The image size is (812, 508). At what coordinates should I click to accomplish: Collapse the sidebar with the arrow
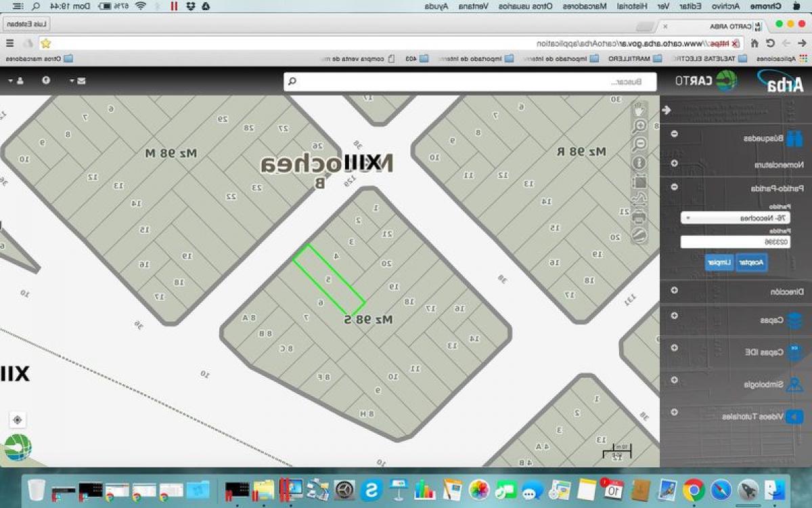click(667, 110)
